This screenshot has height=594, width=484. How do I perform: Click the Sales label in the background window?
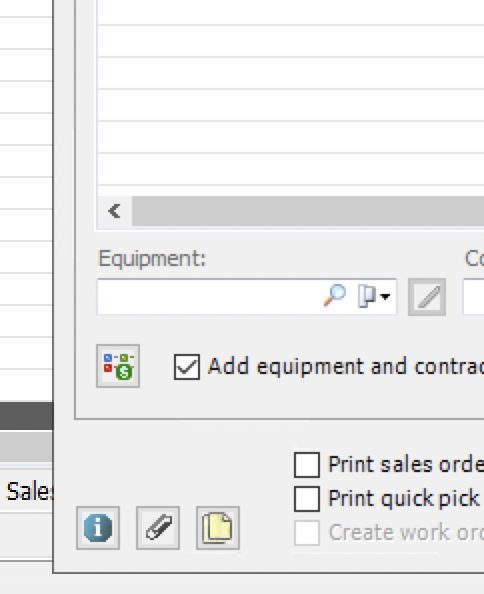pyautogui.click(x=30, y=491)
